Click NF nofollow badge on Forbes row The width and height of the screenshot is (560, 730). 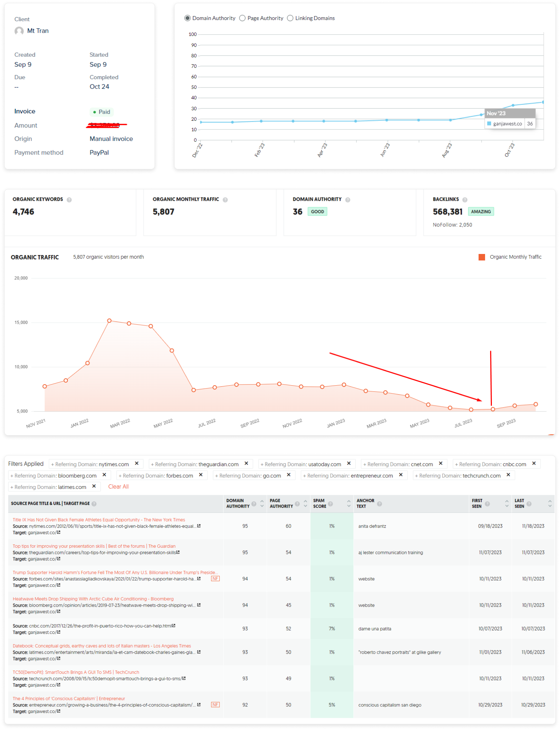click(x=215, y=579)
